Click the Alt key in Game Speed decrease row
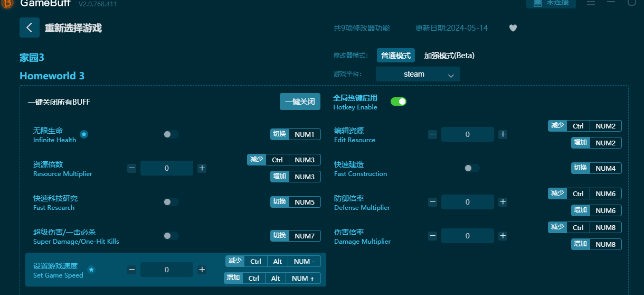Image resolution: width=644 pixels, height=295 pixels. pos(278,261)
